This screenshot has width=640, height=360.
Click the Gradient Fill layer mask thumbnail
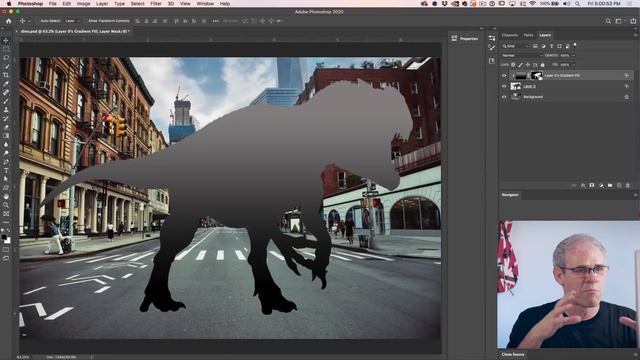pyautogui.click(x=536, y=76)
